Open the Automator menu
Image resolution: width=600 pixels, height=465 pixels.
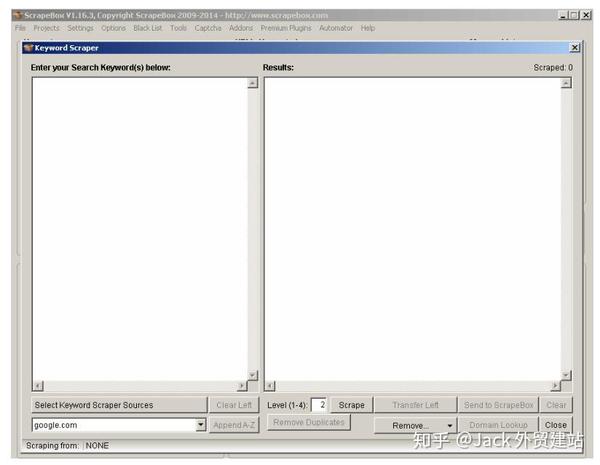(x=336, y=28)
